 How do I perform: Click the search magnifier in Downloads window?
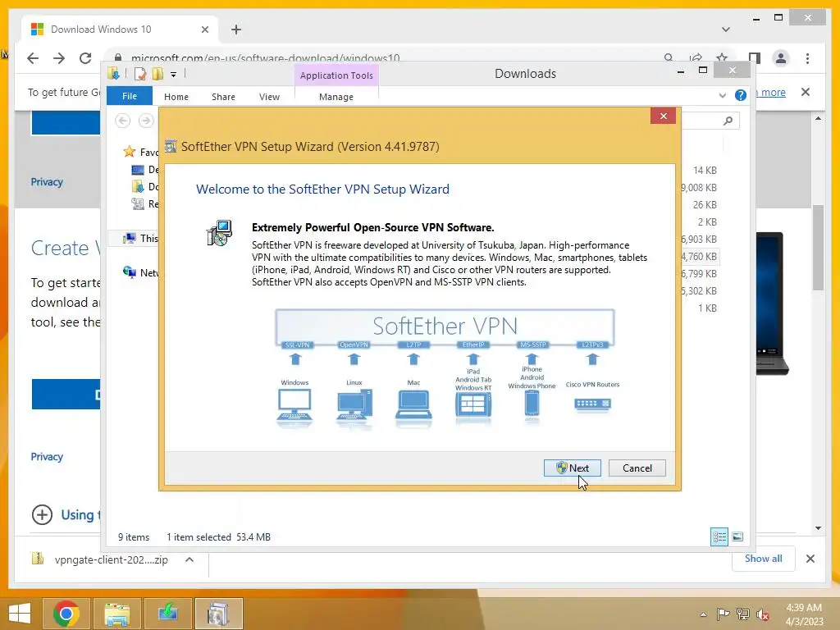pyautogui.click(x=728, y=121)
